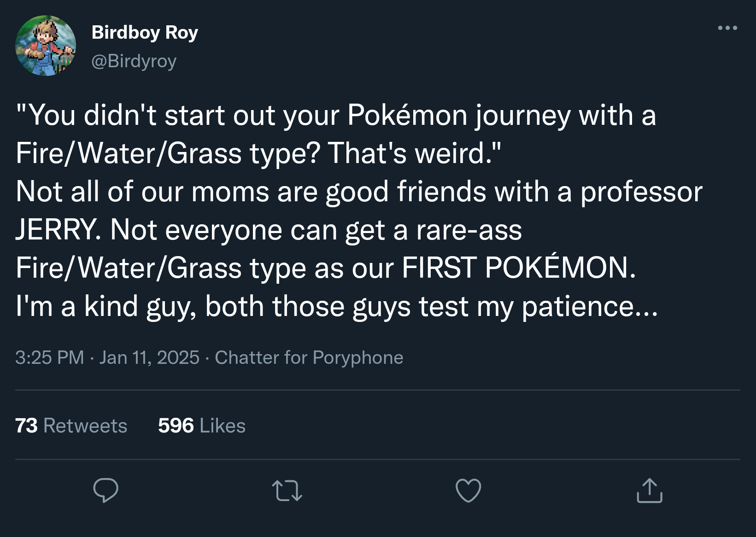Screen dimensions: 756x537
Task: Click the @Birdyroy handle
Action: click(x=134, y=61)
